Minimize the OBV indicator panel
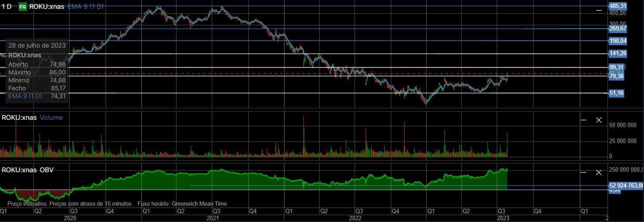 click(x=584, y=173)
